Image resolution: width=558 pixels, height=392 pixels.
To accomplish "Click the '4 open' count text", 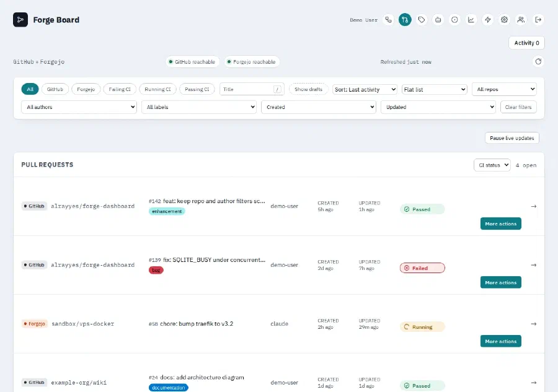I will [x=526, y=165].
